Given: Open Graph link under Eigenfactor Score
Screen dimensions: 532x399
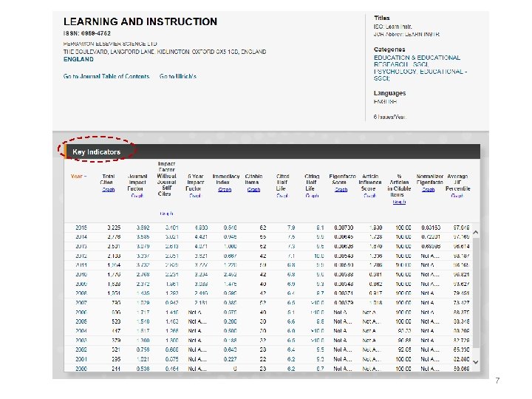Looking at the screenshot, I should click(x=341, y=190).
